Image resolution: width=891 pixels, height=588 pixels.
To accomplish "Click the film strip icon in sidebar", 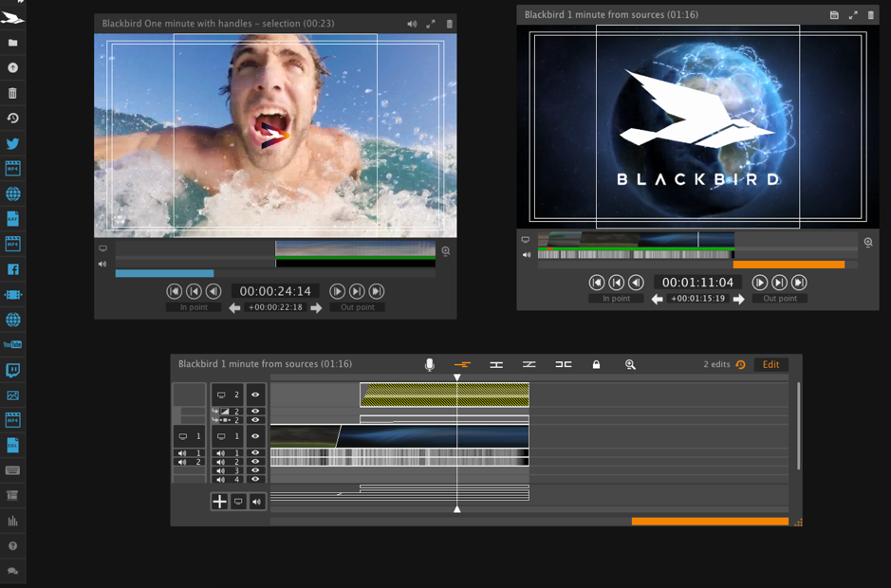I will click(x=12, y=294).
